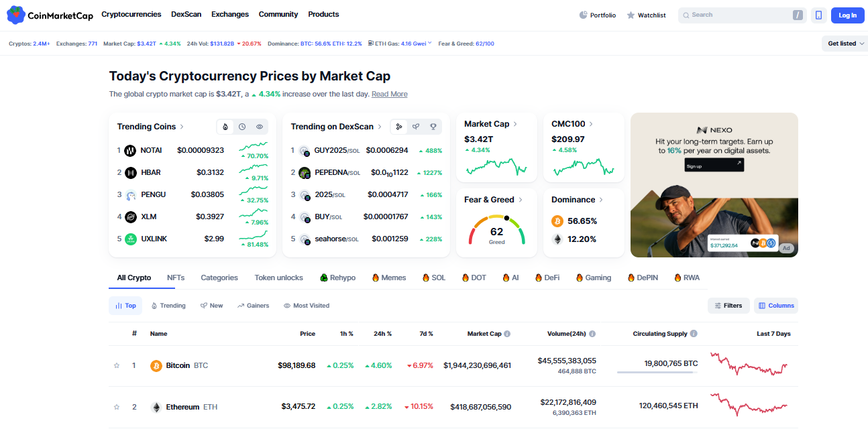Switch to the Categories tab
Screen dimensions: 868x429
pyautogui.click(x=219, y=278)
